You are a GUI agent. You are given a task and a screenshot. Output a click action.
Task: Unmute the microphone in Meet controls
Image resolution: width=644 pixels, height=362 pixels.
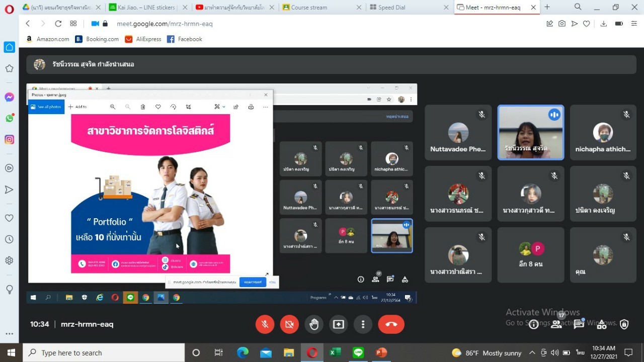click(265, 325)
